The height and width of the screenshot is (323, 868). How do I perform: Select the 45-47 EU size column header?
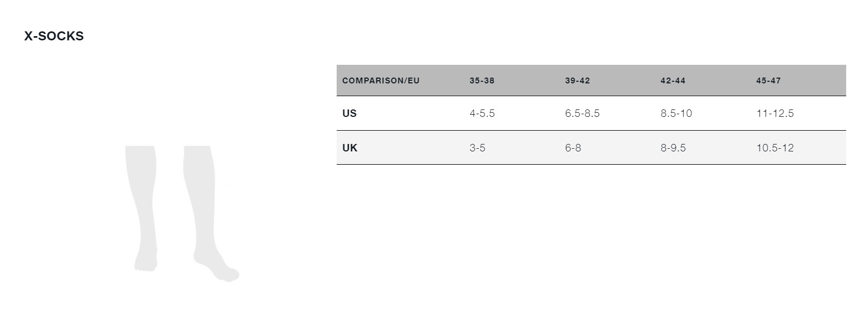point(769,81)
